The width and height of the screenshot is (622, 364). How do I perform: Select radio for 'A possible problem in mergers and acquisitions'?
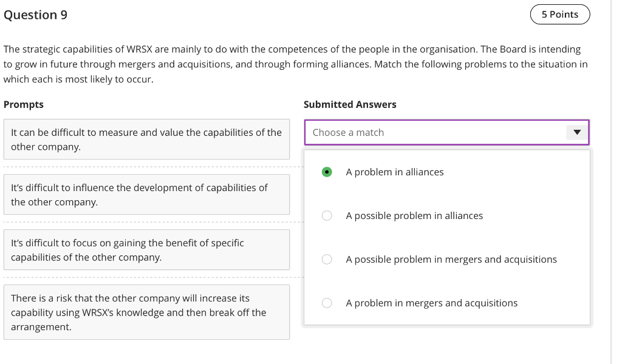tap(327, 260)
